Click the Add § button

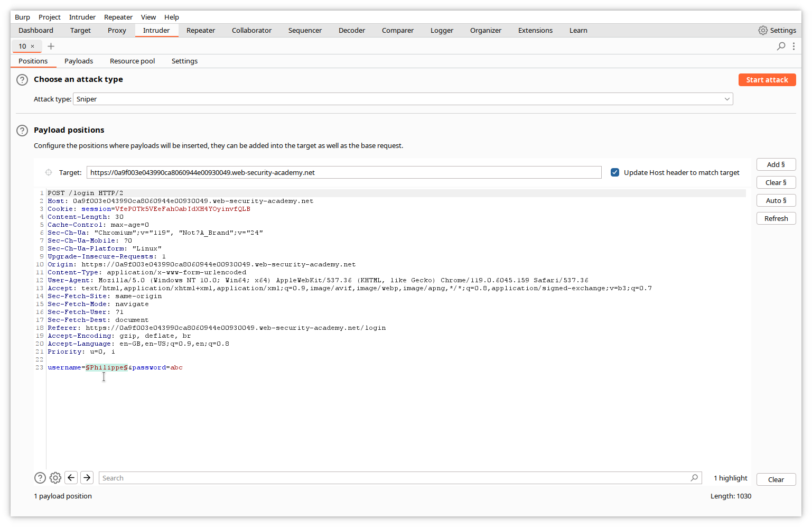(x=776, y=165)
